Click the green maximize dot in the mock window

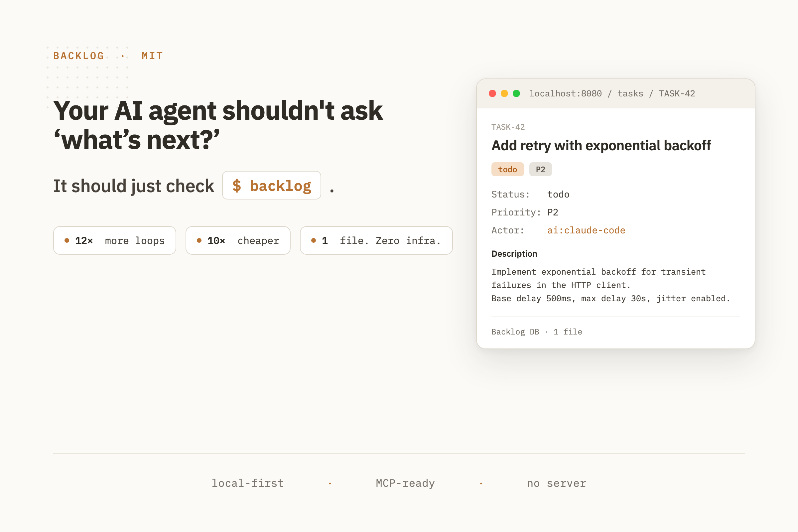tap(516, 93)
